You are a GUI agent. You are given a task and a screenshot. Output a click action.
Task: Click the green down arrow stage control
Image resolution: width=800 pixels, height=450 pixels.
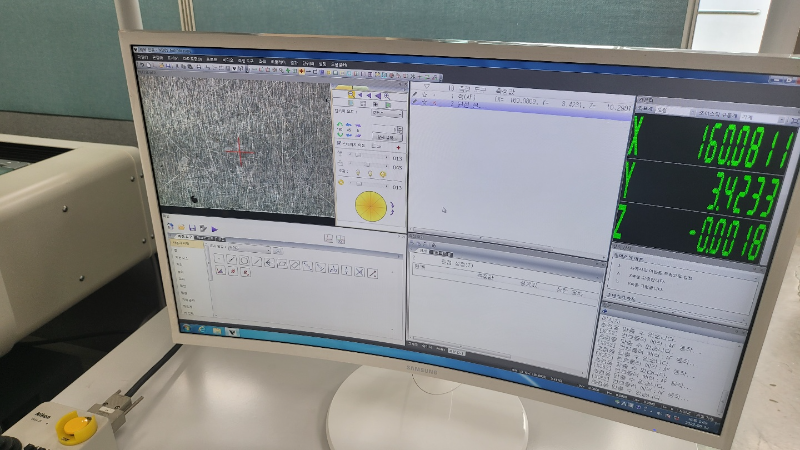click(x=340, y=135)
